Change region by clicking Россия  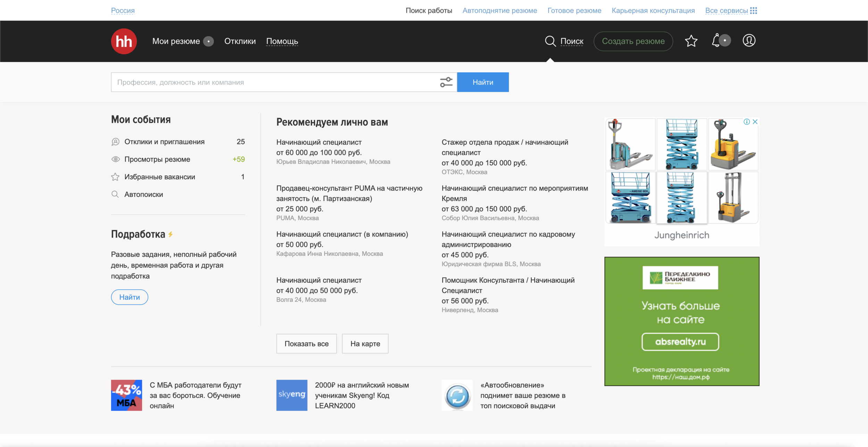point(123,10)
